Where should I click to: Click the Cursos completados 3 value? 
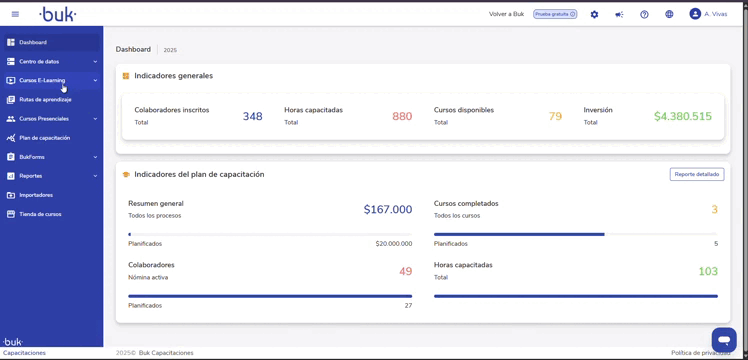click(715, 209)
